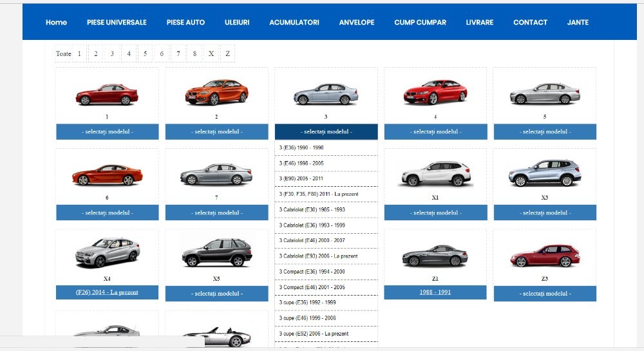Choose 3 cupe (E46) 1999 - 2006
This screenshot has height=351, width=644.
[326, 318]
